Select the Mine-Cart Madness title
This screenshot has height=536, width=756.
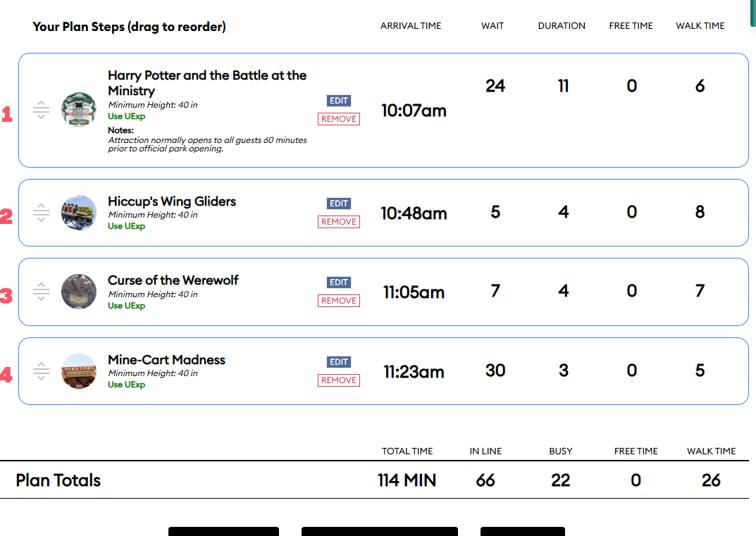166,360
